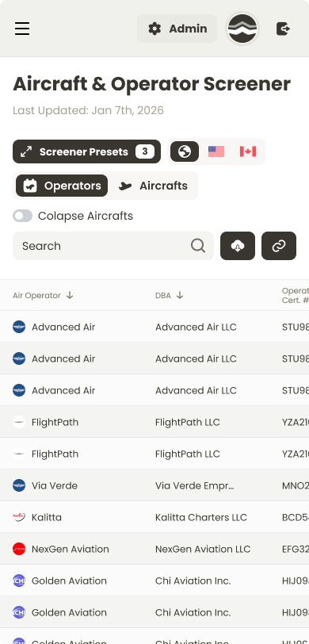The image size is (309, 644).
Task: Open the Admin settings button
Action: tap(177, 29)
